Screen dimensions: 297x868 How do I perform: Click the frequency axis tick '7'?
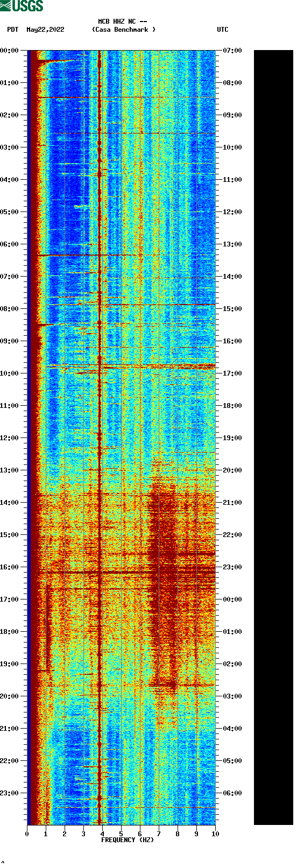click(159, 834)
